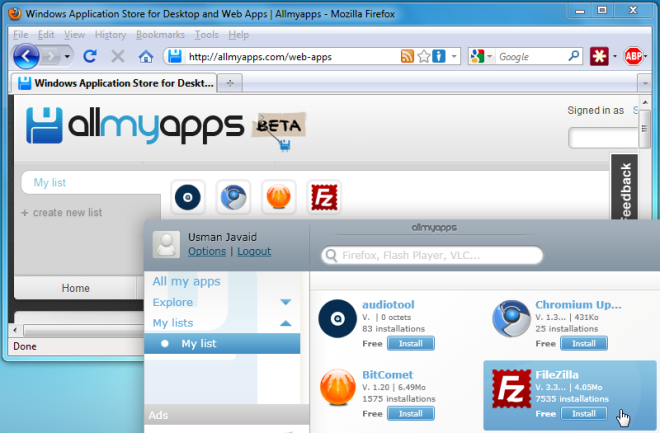Click the Firefox forward navigation button
This screenshot has height=433, width=660.
[51, 56]
